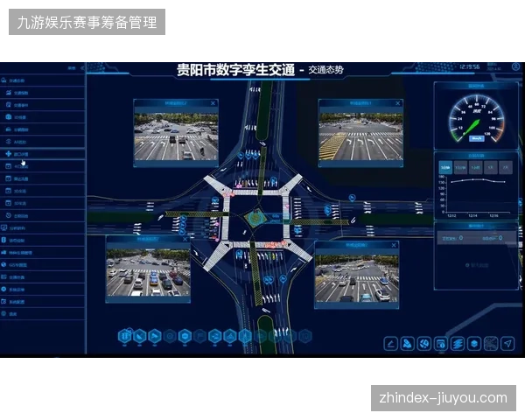Open the sidebar item with clock-history icon
This screenshot has width=525, height=420.
[43, 216]
